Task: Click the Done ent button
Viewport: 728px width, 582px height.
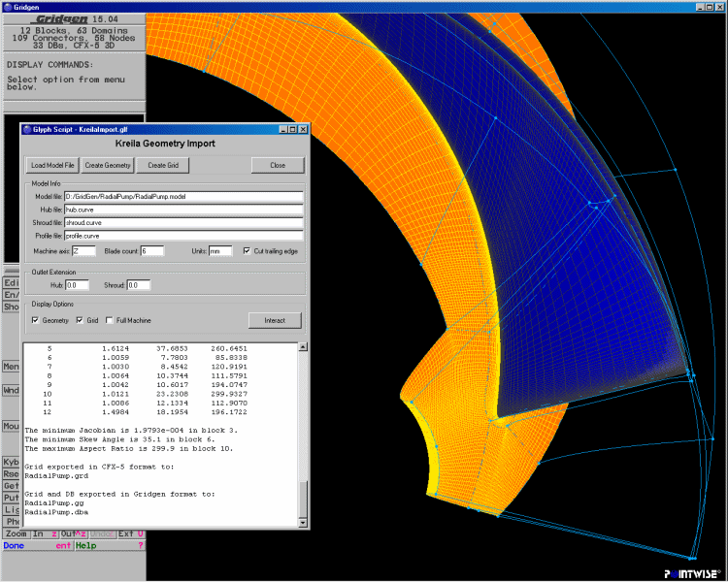Action: point(37,546)
